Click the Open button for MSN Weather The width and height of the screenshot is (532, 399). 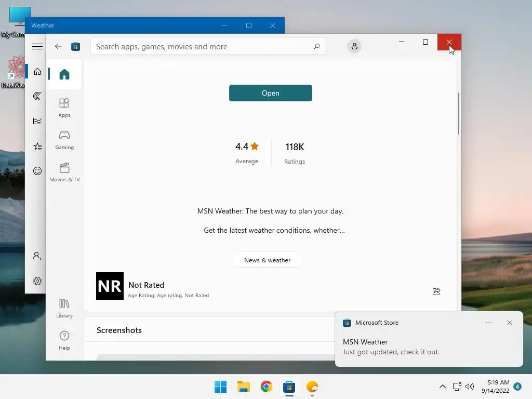(270, 93)
